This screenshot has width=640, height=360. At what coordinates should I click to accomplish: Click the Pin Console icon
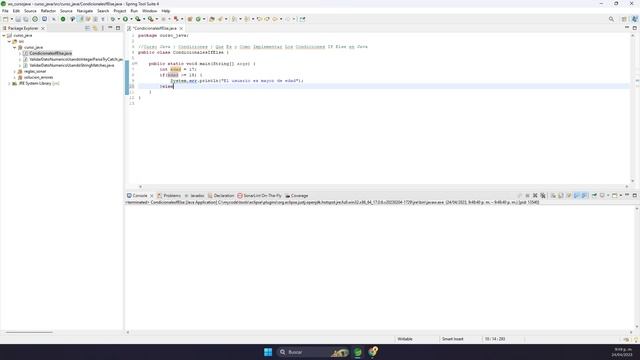tap(594, 196)
